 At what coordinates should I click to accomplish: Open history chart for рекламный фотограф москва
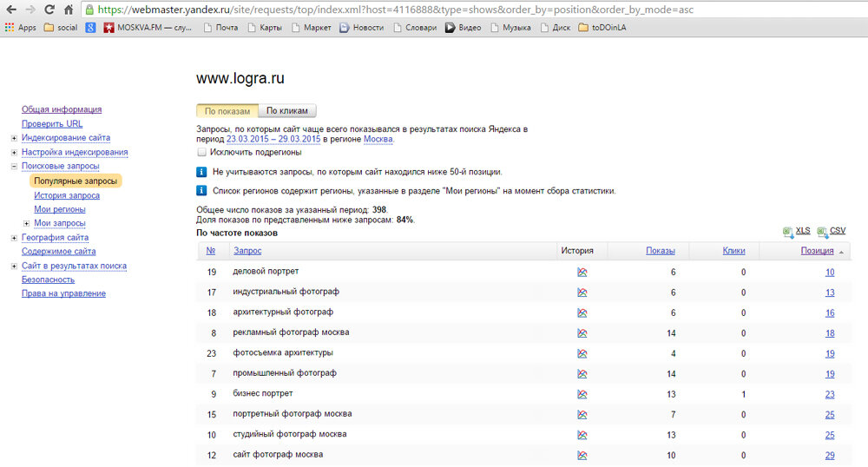pyautogui.click(x=582, y=333)
